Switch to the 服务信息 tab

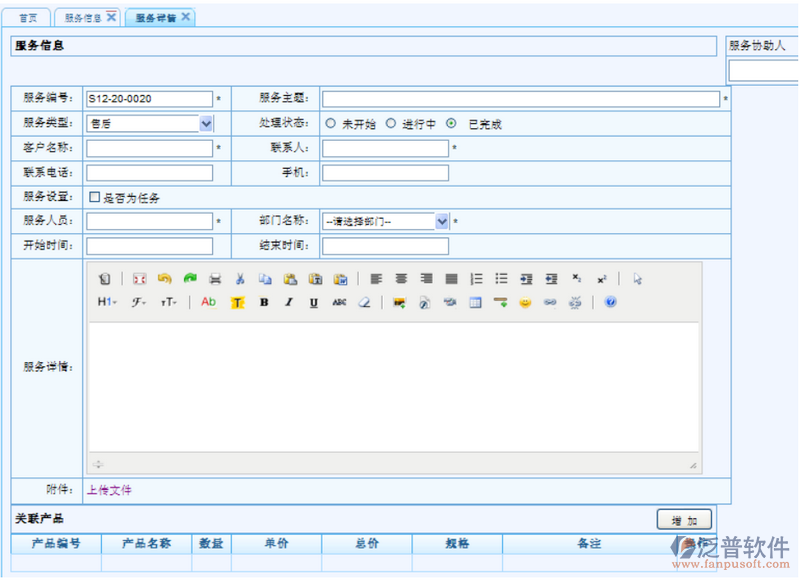[x=82, y=18]
